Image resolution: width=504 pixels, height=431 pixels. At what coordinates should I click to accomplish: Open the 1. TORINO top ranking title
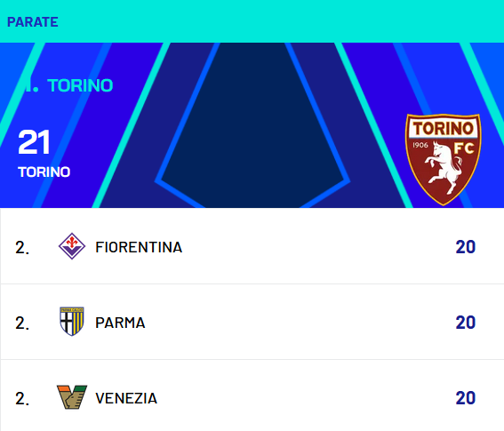click(66, 85)
